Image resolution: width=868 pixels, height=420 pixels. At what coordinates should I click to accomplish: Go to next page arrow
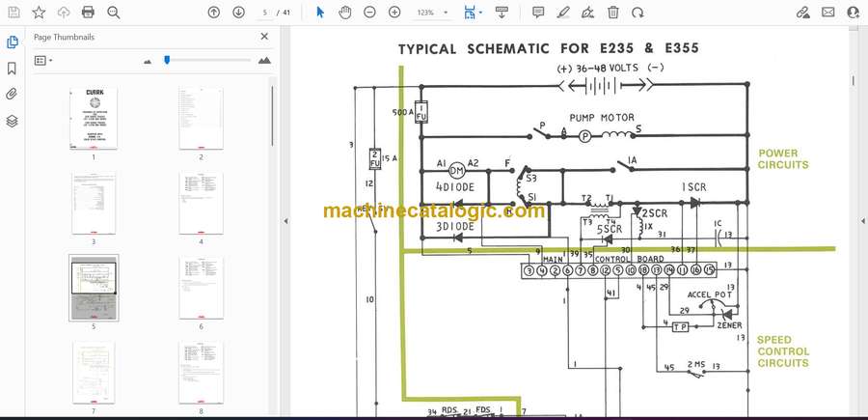pos(238,13)
